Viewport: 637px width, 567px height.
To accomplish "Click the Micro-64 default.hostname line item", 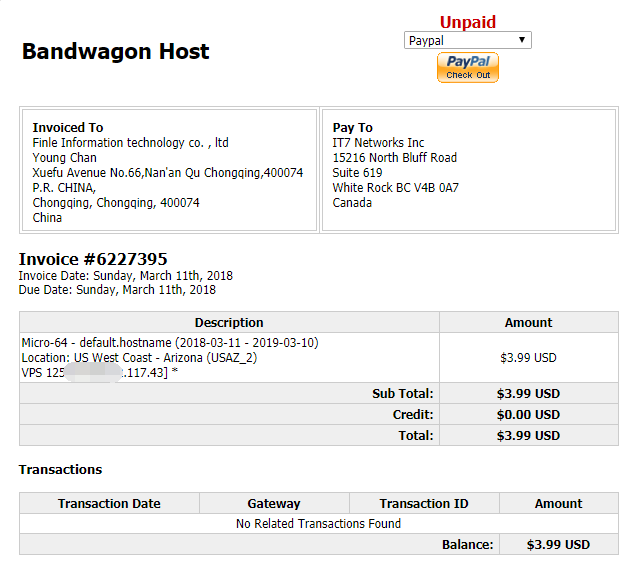I will [170, 343].
